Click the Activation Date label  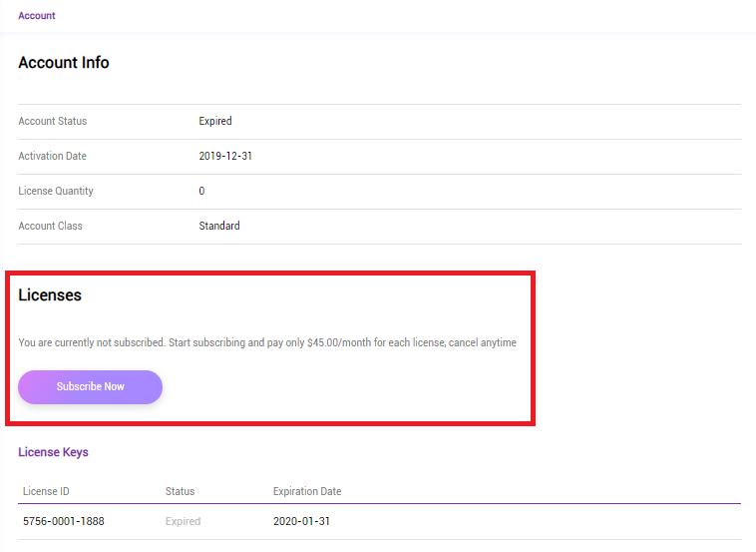tap(53, 157)
